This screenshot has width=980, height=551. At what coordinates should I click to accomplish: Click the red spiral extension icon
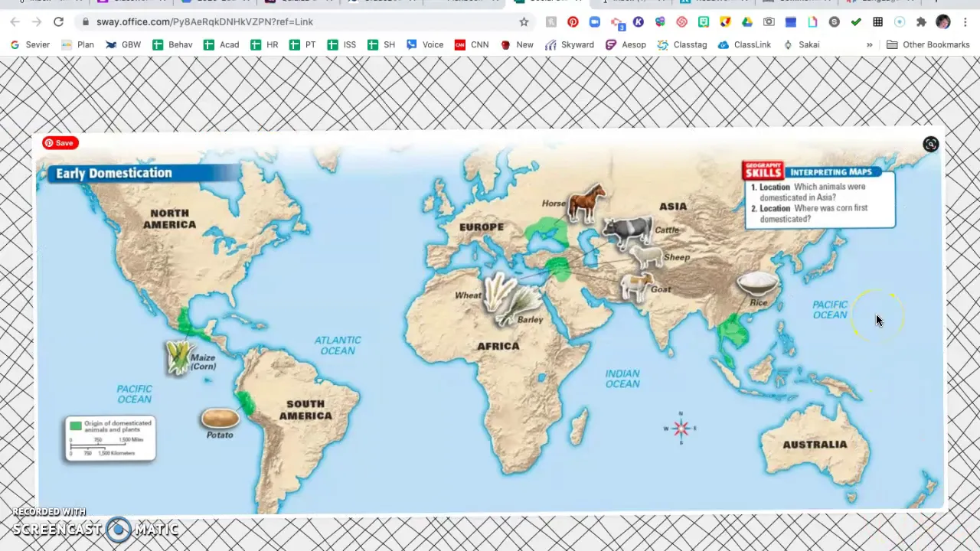point(682,22)
